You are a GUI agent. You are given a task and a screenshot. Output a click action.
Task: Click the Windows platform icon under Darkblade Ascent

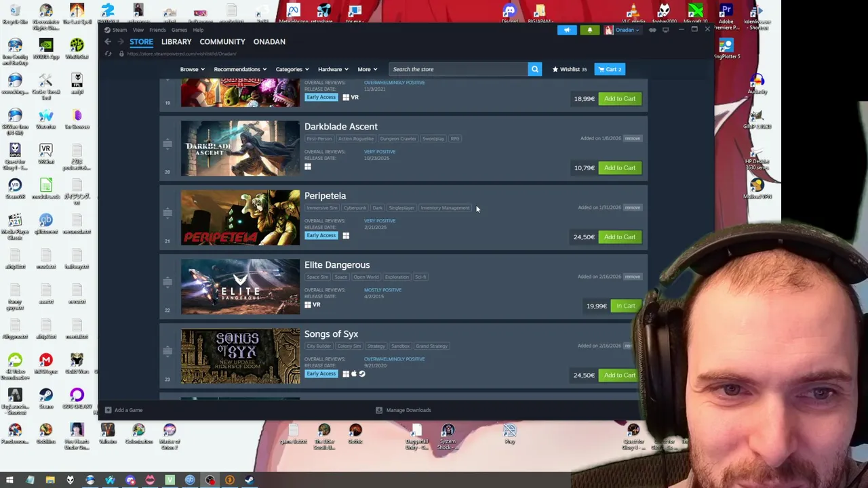click(x=308, y=167)
